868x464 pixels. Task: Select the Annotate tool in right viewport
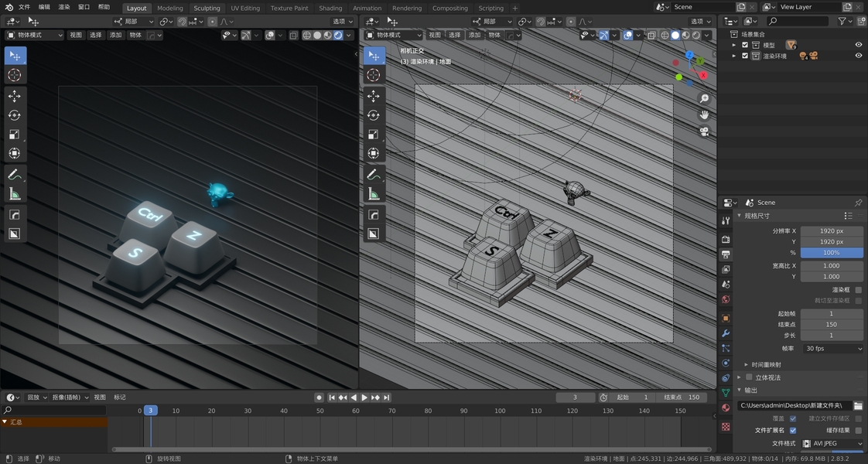pyautogui.click(x=374, y=175)
